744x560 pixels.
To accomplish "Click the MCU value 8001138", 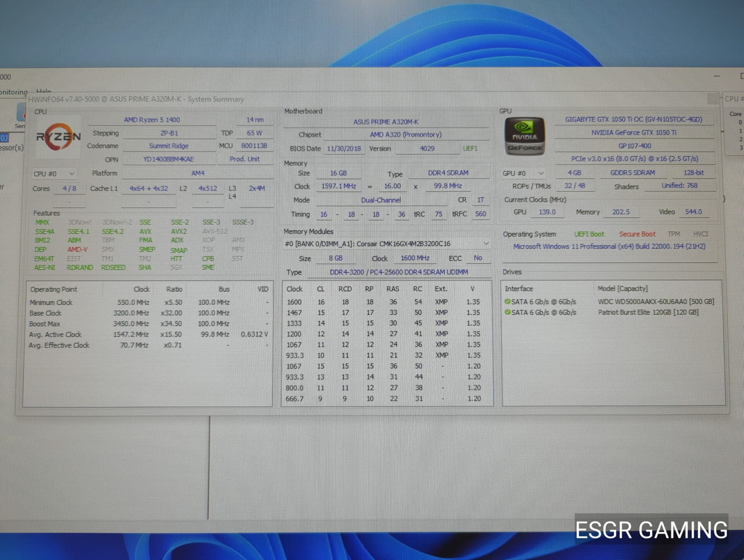I will (254, 146).
